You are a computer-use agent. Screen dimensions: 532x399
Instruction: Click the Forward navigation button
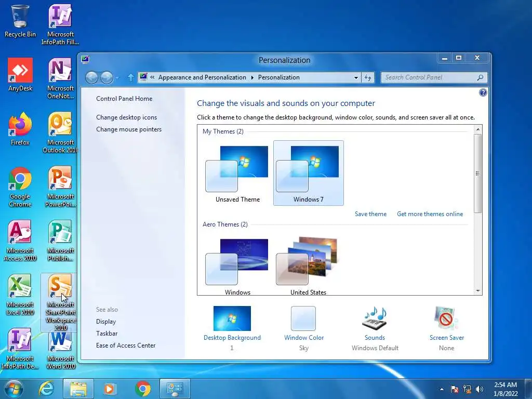tap(107, 78)
